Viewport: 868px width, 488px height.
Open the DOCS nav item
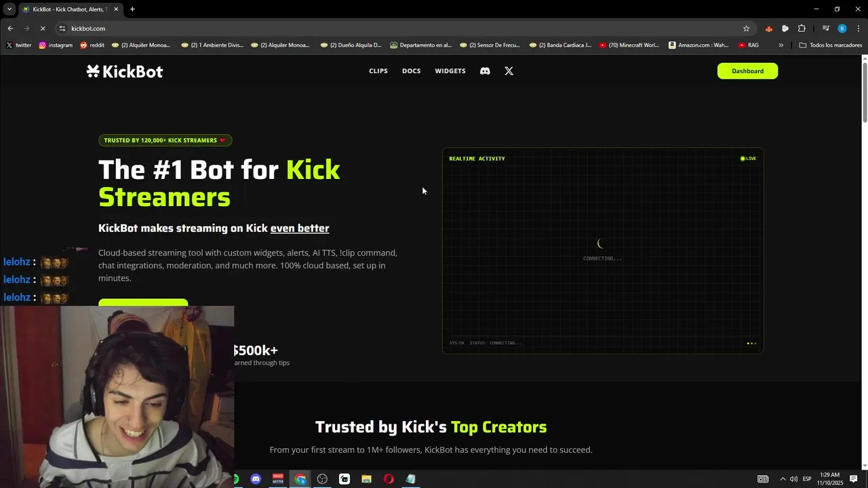point(411,71)
